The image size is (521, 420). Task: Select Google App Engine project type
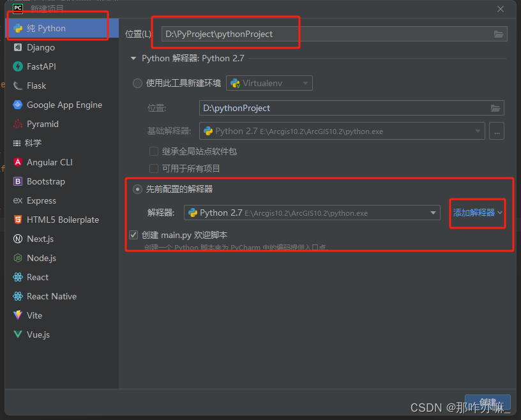click(x=62, y=105)
